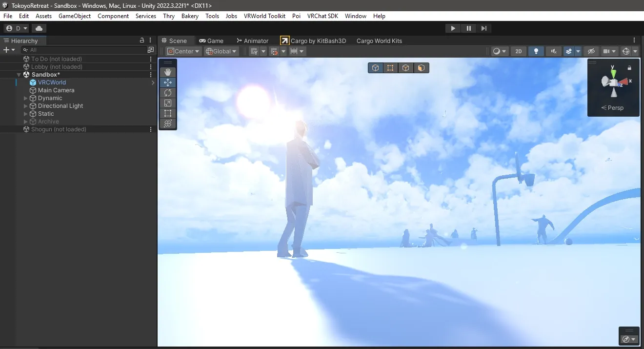Viewport: 644px width, 349px height.
Task: Toggle scene lighting bulb
Action: click(x=536, y=51)
